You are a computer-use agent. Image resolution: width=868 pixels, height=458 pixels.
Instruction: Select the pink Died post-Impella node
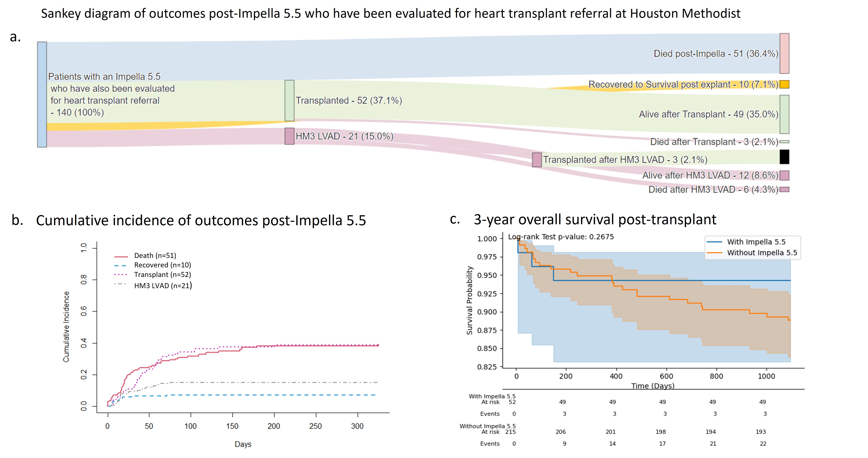(x=784, y=53)
